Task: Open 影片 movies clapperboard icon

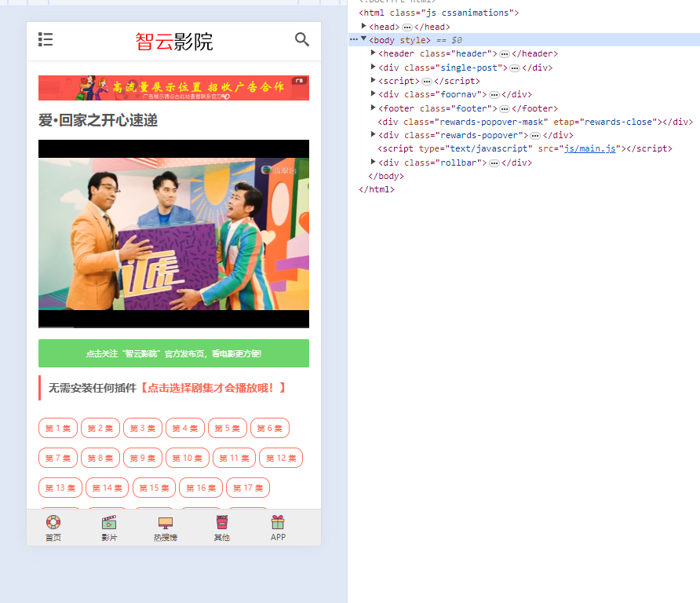Action: (109, 522)
